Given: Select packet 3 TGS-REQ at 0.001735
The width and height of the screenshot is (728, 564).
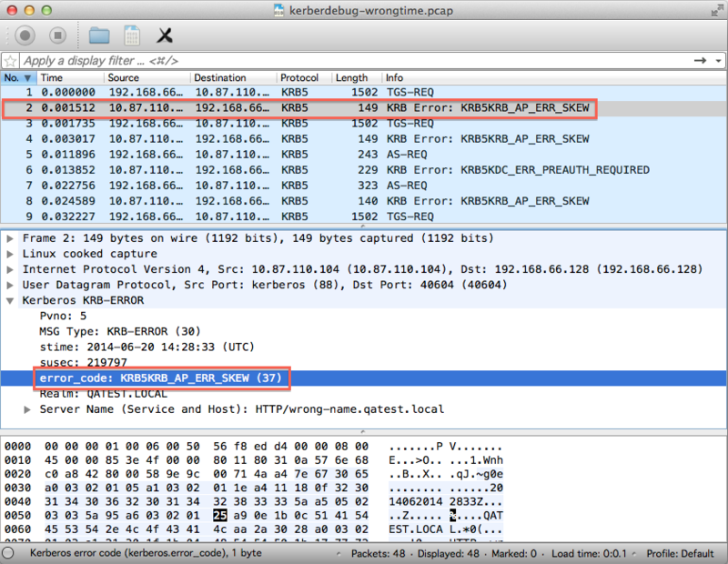Looking at the screenshot, I should [x=363, y=124].
